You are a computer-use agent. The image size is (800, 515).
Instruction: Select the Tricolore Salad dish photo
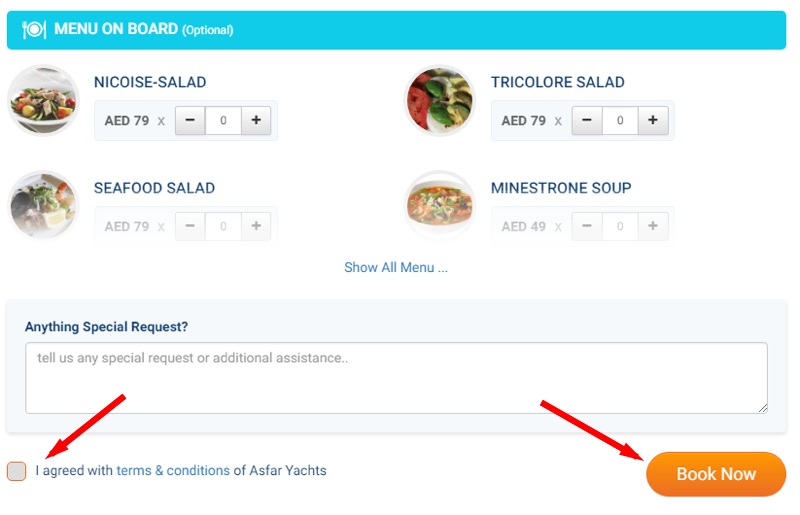(440, 100)
